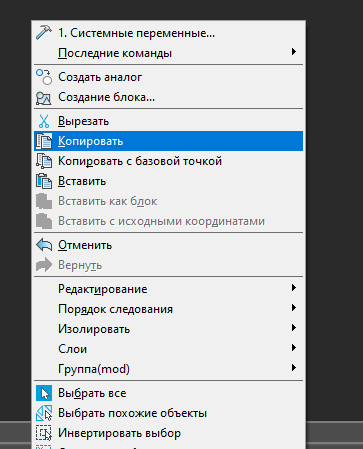Click the hammer icon beside Системные переменные
The width and height of the screenshot is (363, 449).
(x=44, y=33)
